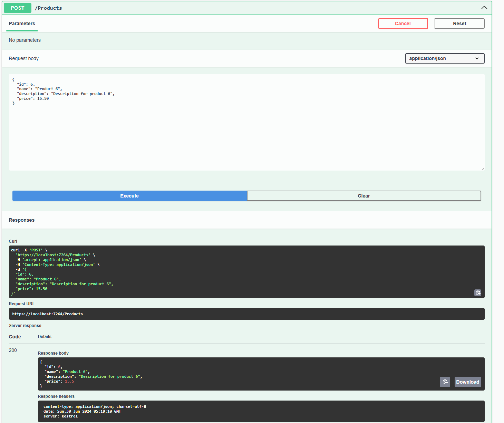Screen dimensions: 504x423
Task: Grab the request body textarea resize handle
Action: (483, 169)
